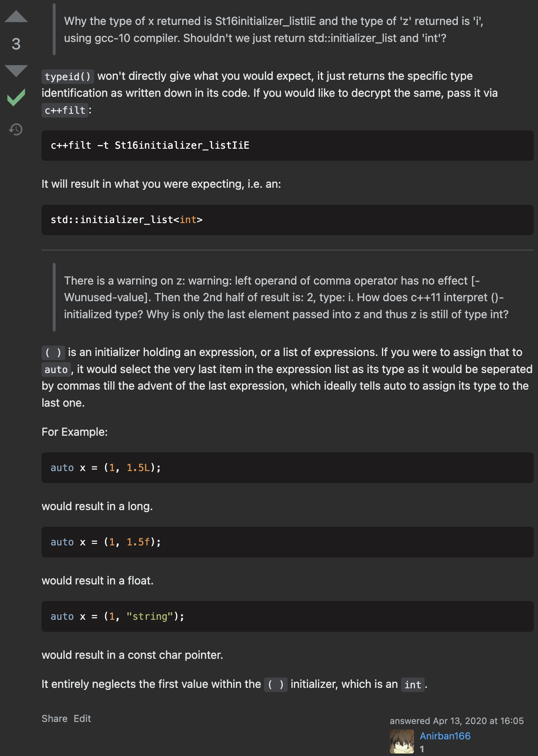Screen dimensions: 538x756
Task: Open Anirban166's user profile link
Action: [445, 736]
